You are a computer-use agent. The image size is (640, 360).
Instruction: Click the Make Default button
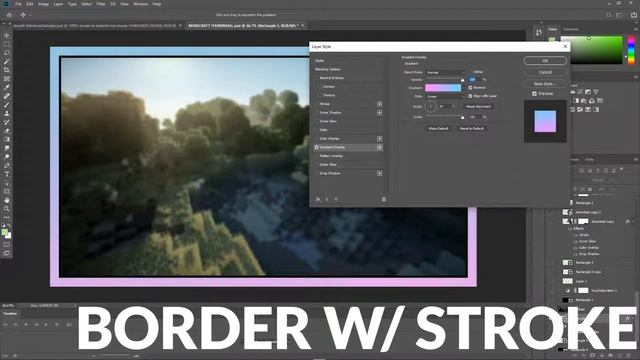click(438, 129)
